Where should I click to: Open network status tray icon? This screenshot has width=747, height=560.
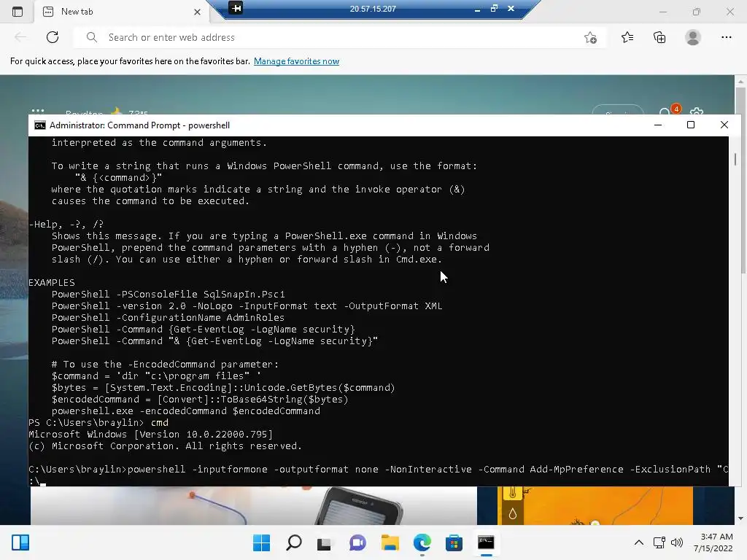tap(659, 542)
